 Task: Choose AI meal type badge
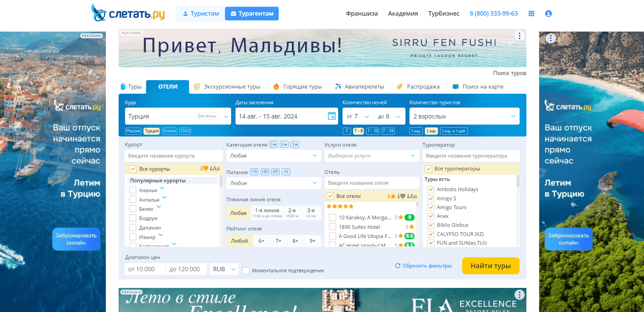(286, 172)
